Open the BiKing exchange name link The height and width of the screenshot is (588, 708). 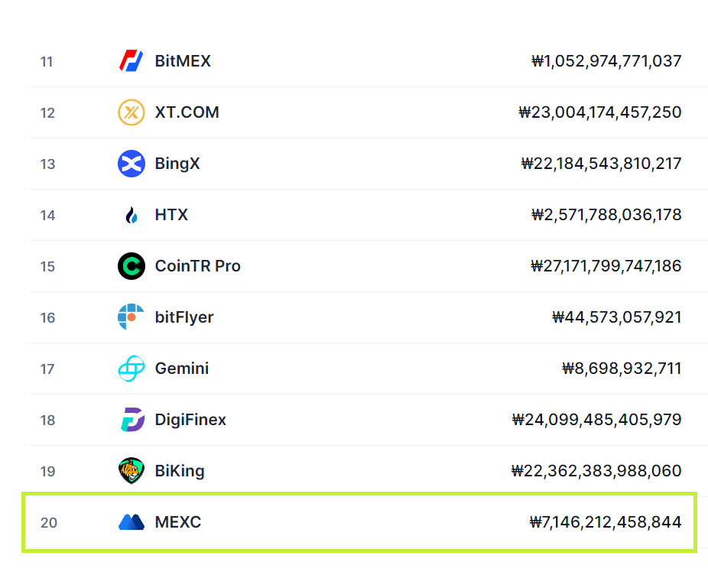[x=180, y=471]
